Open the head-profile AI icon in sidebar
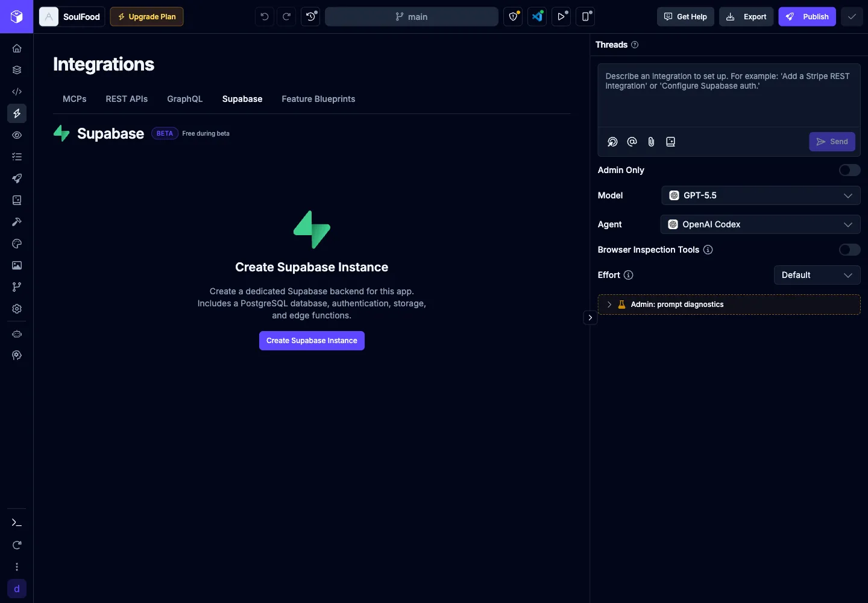This screenshot has width=868, height=603. [17, 356]
